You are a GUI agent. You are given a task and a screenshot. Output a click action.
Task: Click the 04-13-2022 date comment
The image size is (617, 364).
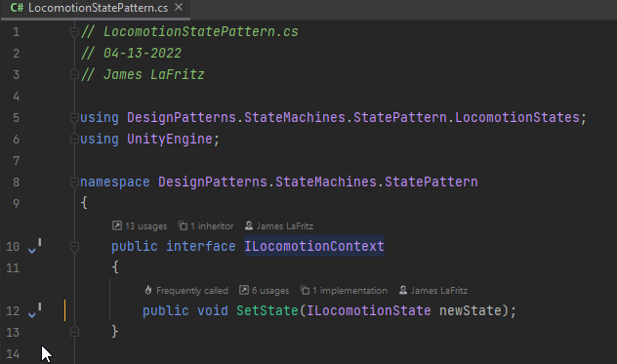143,53
